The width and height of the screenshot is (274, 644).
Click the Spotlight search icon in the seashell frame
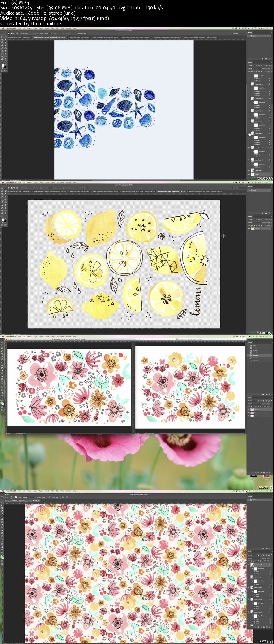point(267,28)
